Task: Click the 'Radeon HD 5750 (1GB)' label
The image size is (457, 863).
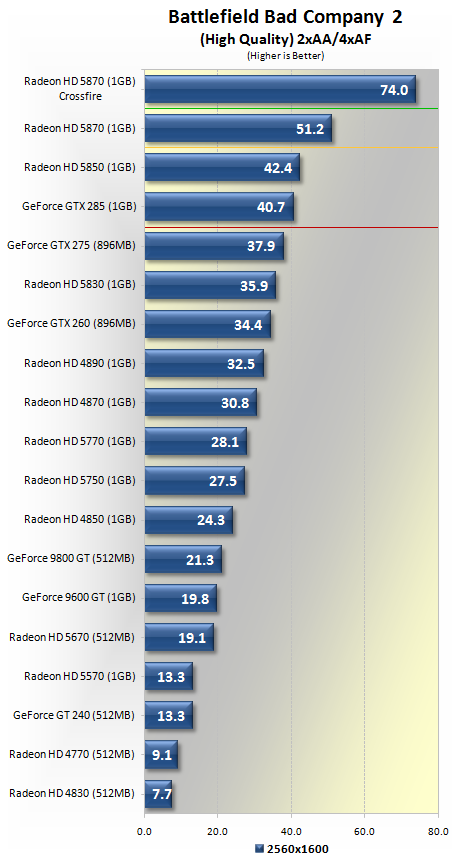Action: pos(80,480)
